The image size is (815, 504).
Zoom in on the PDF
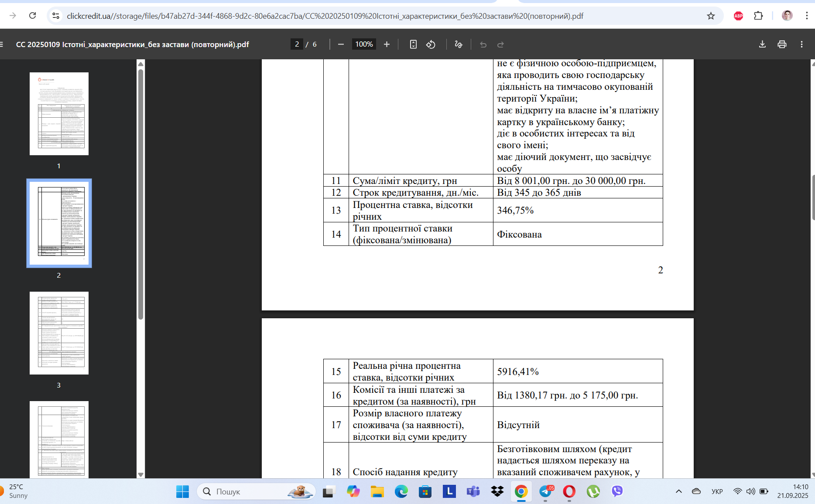(386, 44)
